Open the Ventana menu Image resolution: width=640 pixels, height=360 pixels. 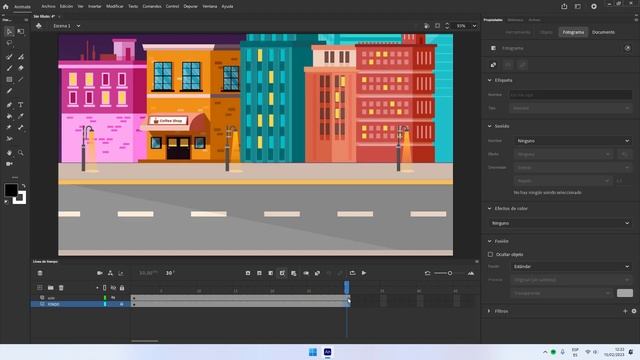click(210, 7)
